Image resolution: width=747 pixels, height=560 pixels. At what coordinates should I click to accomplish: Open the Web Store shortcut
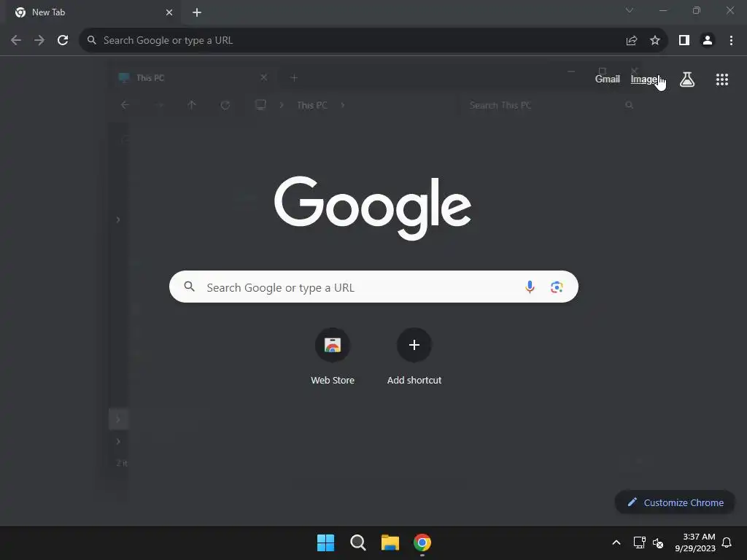[x=333, y=357]
